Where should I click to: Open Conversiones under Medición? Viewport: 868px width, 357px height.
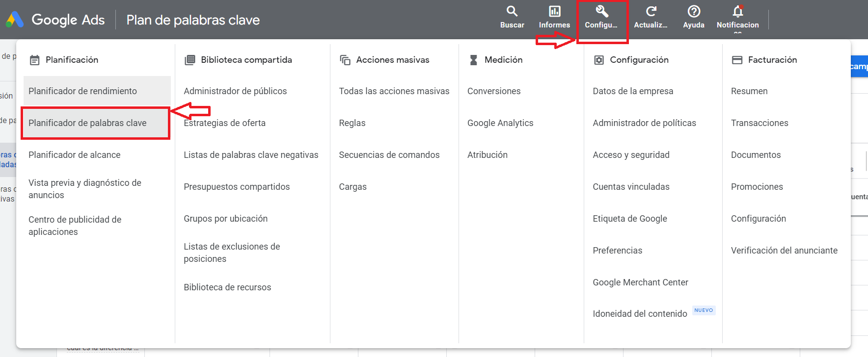click(494, 91)
